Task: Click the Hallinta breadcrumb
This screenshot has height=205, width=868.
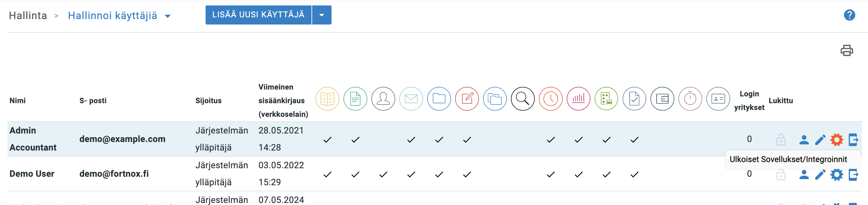Action: pos(28,16)
